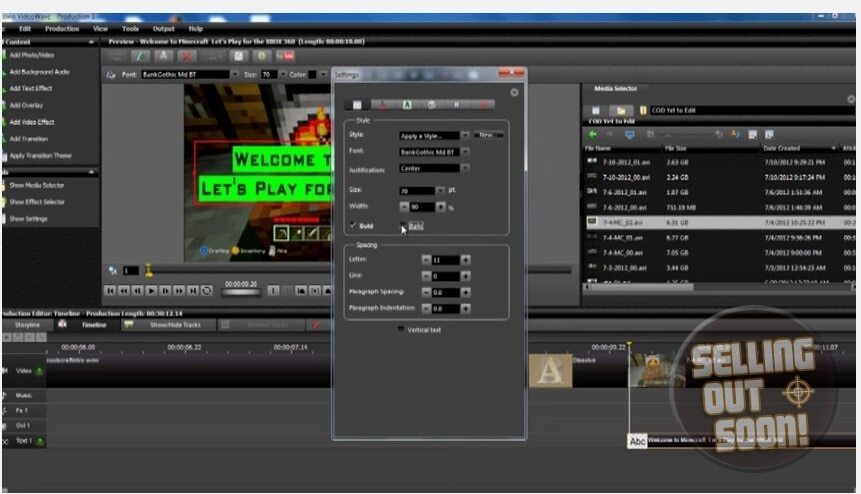Toggle the Italic checkbox

coord(402,226)
